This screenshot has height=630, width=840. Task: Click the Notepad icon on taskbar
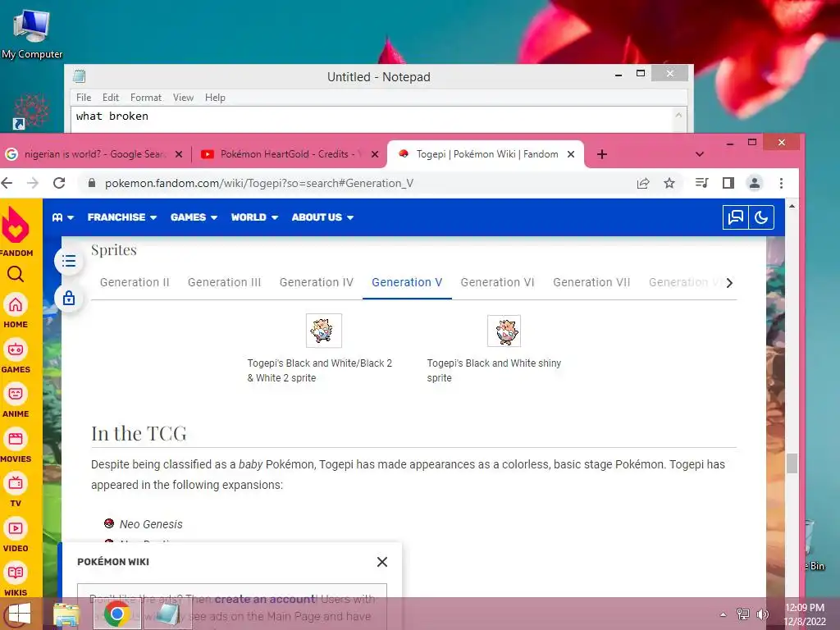click(x=167, y=614)
